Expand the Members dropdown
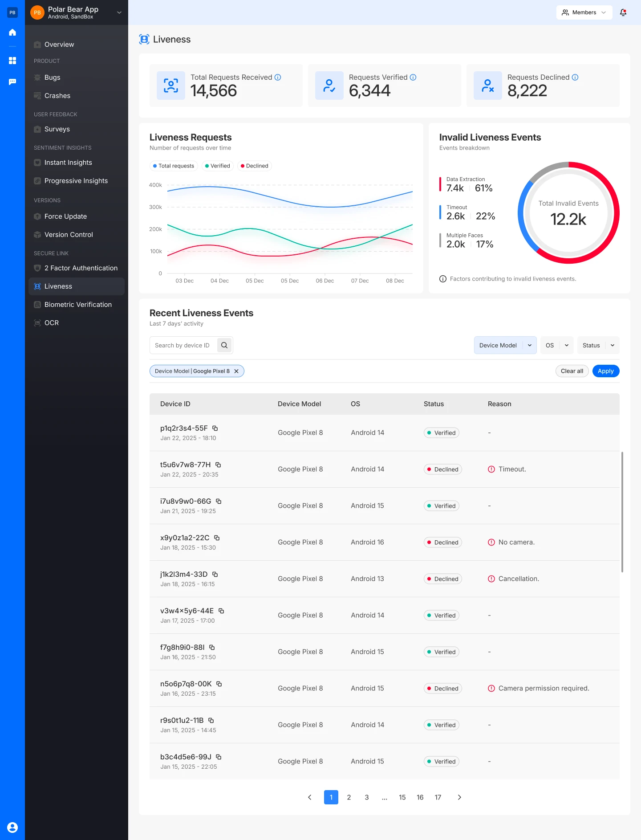The height and width of the screenshot is (840, 641). coord(584,12)
